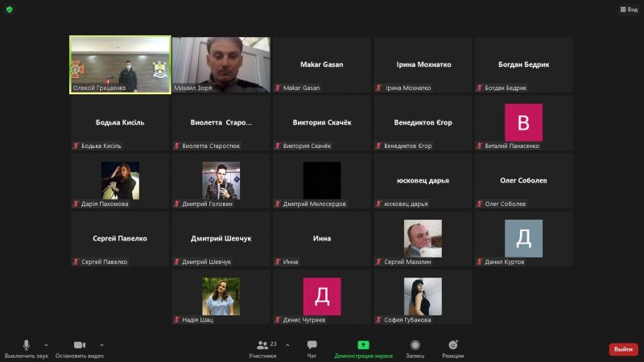
Task: Click muted mic icon of Данил Куртов
Action: (479, 261)
